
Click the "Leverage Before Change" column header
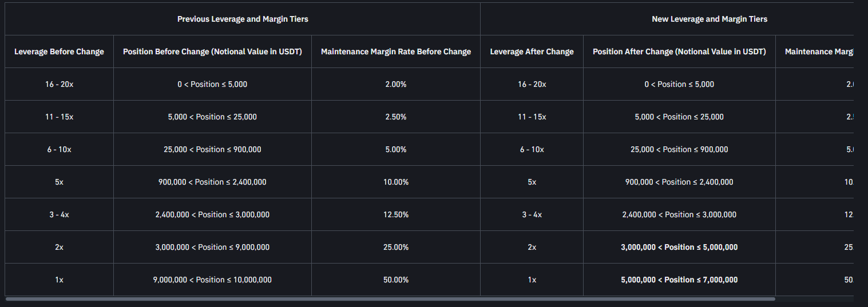[59, 51]
